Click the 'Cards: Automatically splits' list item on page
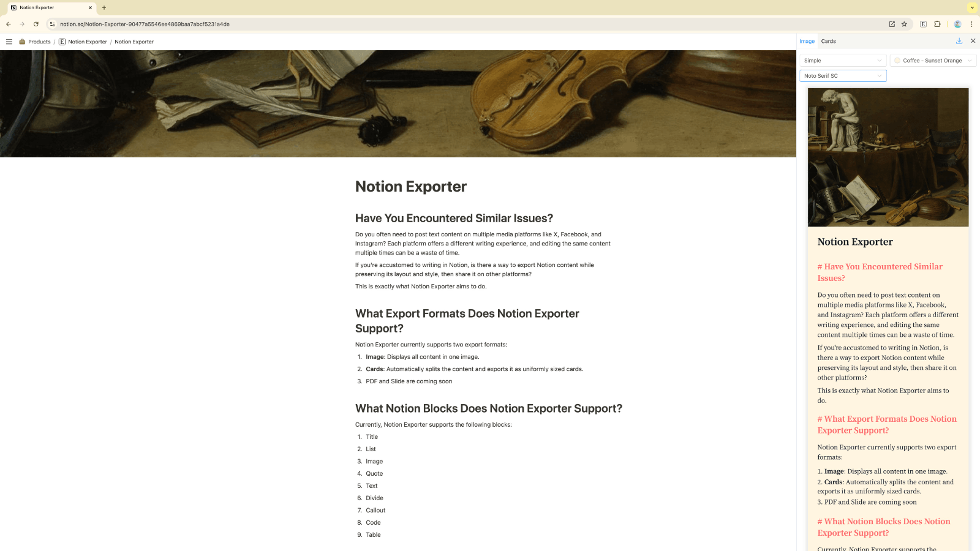Viewport: 980px width, 551px height. coord(475,369)
